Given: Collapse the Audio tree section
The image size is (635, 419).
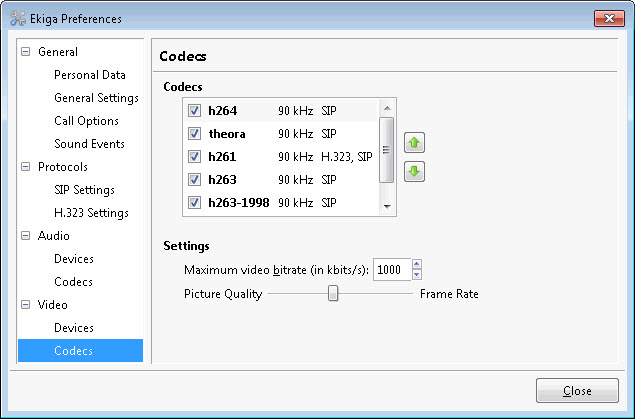Looking at the screenshot, I should 26,236.
